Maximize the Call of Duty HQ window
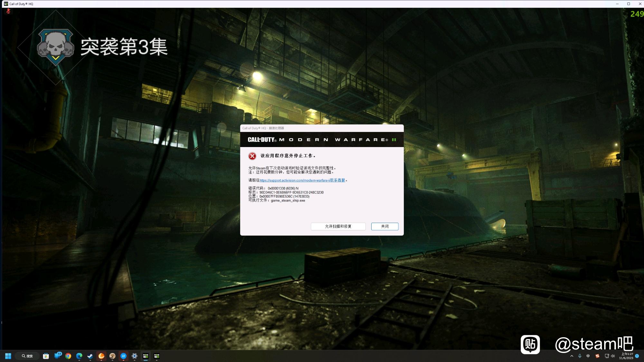Viewport: 644px width, 362px height. click(629, 4)
